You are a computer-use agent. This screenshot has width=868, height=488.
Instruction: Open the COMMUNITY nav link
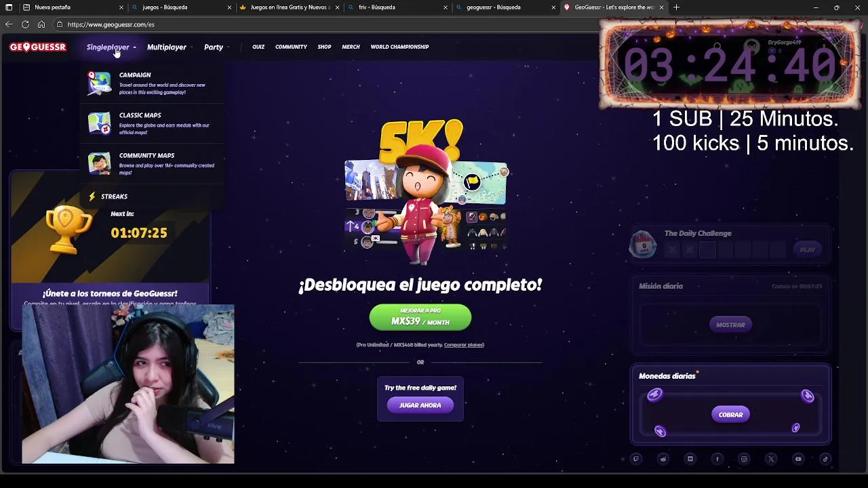click(x=291, y=47)
